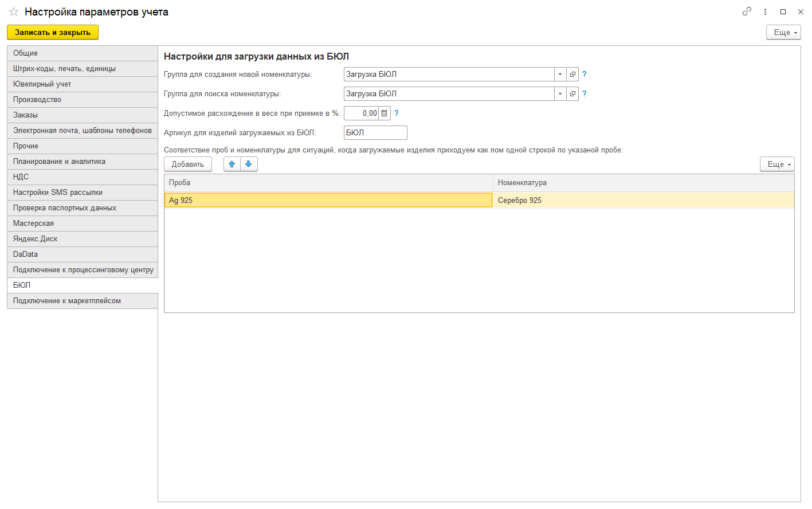812x509 pixels.
Task: Open Штрих-коды, печать, единицы tab
Action: pyautogui.click(x=83, y=69)
